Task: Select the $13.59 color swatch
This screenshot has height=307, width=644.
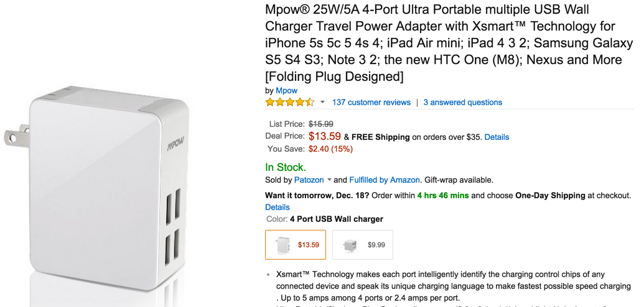Action: click(x=296, y=245)
